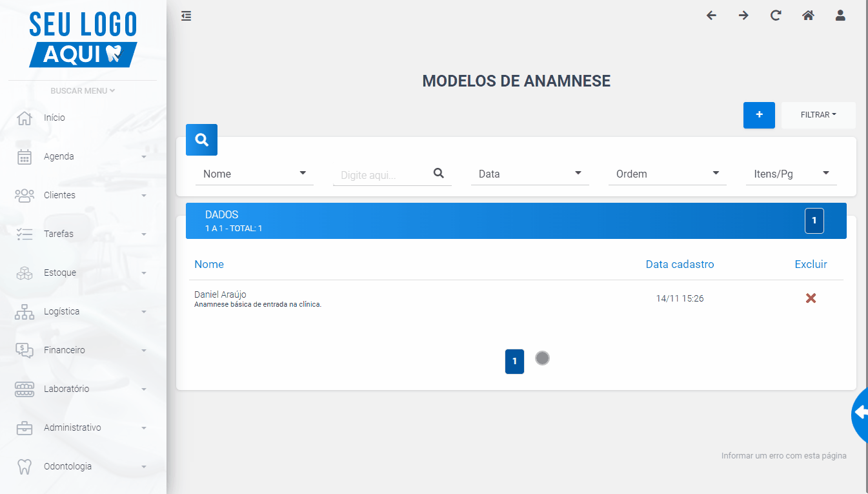This screenshot has height=494, width=868.
Task: Click the page 1 badge in DADOS header
Action: [x=814, y=221]
